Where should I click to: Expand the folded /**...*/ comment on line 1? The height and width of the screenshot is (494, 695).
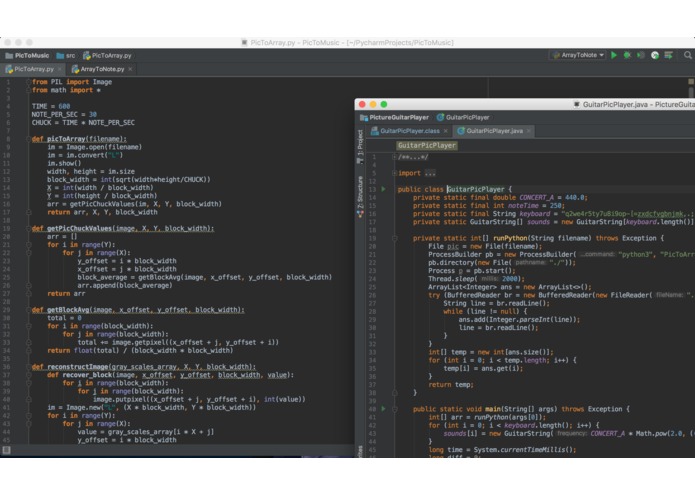[x=413, y=157]
